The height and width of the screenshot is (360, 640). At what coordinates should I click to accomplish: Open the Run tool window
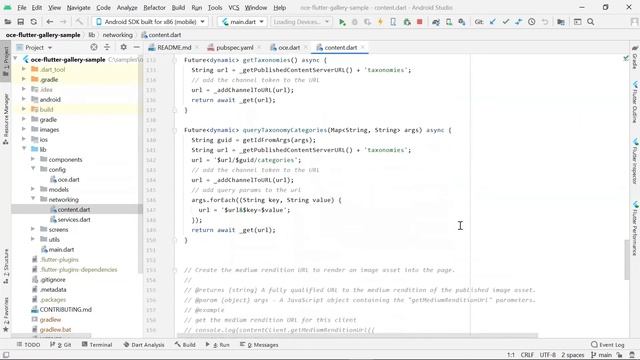tap(217, 345)
